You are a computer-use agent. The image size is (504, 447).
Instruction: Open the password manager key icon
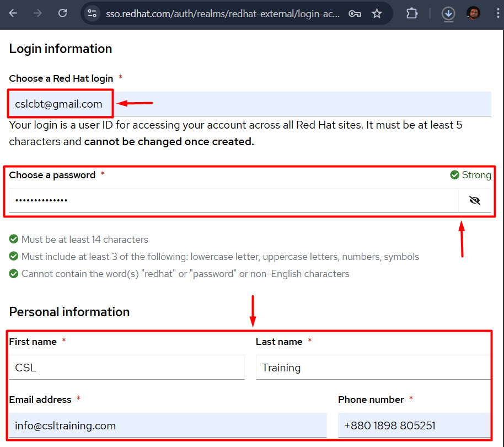[355, 13]
